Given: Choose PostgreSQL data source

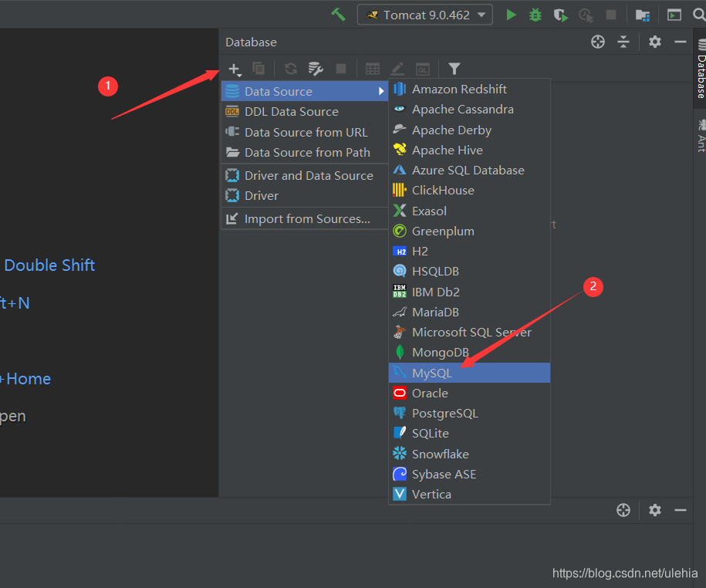Looking at the screenshot, I should click(470, 414).
